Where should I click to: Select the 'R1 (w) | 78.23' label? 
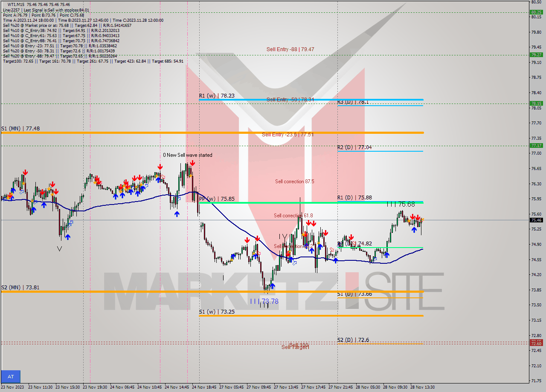(x=217, y=96)
